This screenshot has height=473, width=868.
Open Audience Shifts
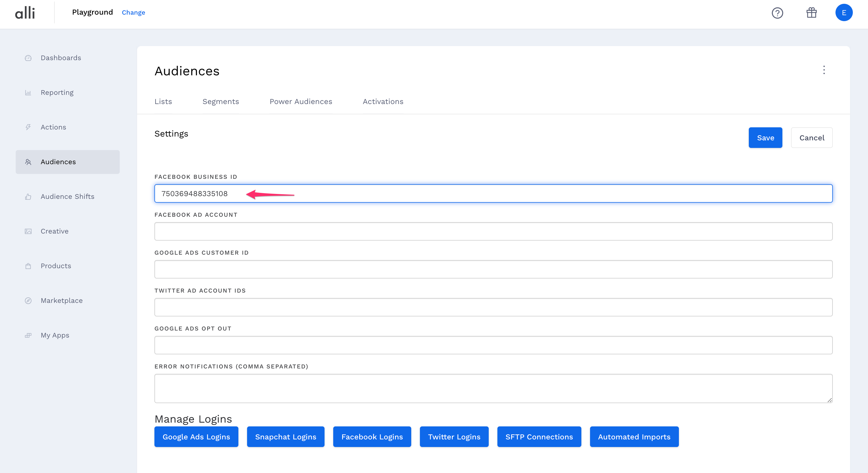(x=67, y=196)
